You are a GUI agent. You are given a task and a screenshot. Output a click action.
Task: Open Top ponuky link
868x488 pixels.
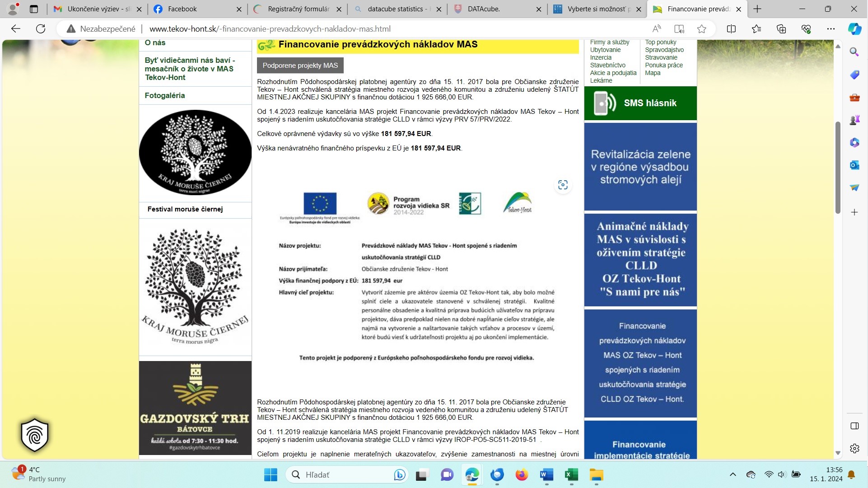(x=660, y=42)
